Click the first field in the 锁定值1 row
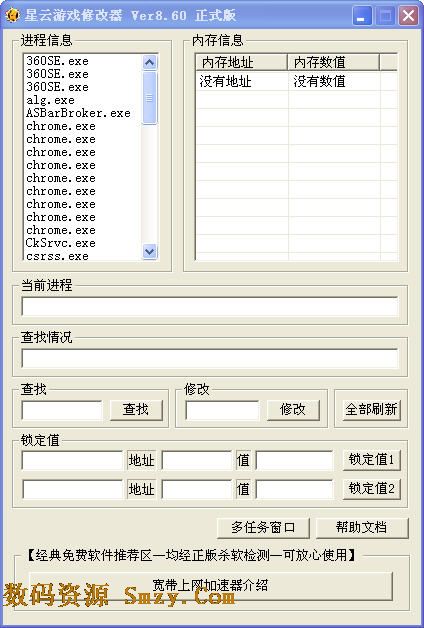 72,460
